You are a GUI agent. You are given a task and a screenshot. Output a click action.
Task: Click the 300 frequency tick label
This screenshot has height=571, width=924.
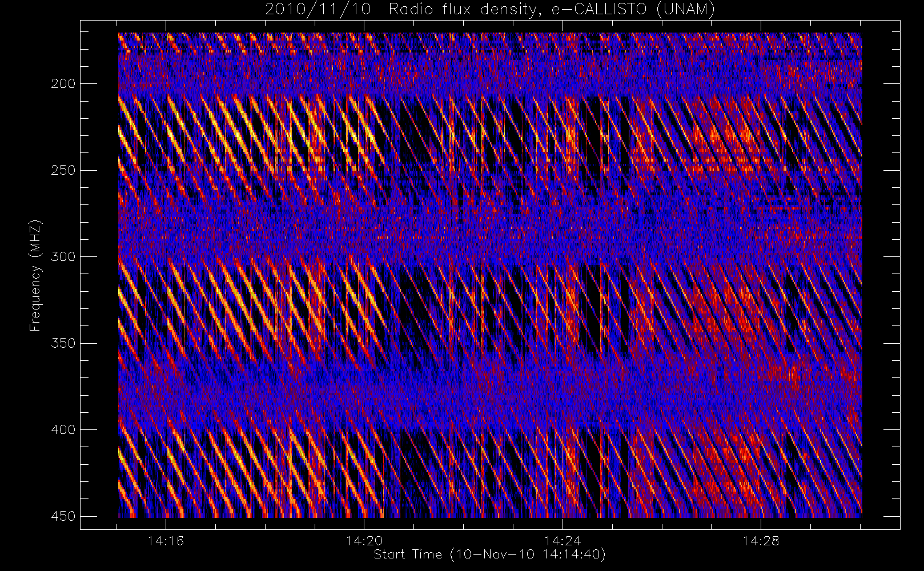63,257
